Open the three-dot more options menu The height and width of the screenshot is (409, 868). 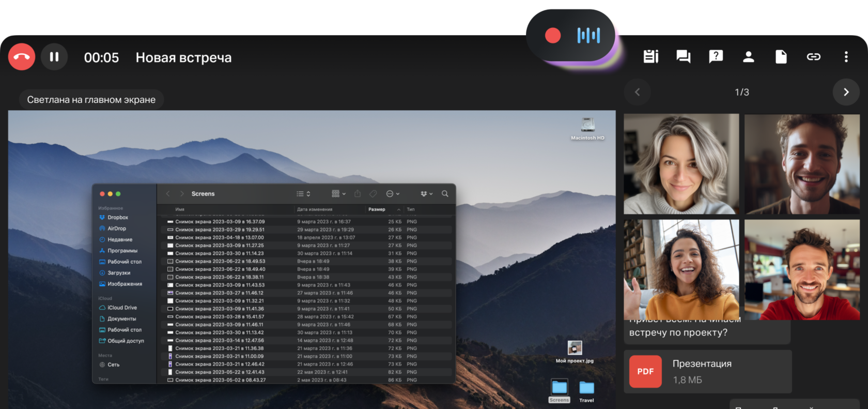coord(846,57)
